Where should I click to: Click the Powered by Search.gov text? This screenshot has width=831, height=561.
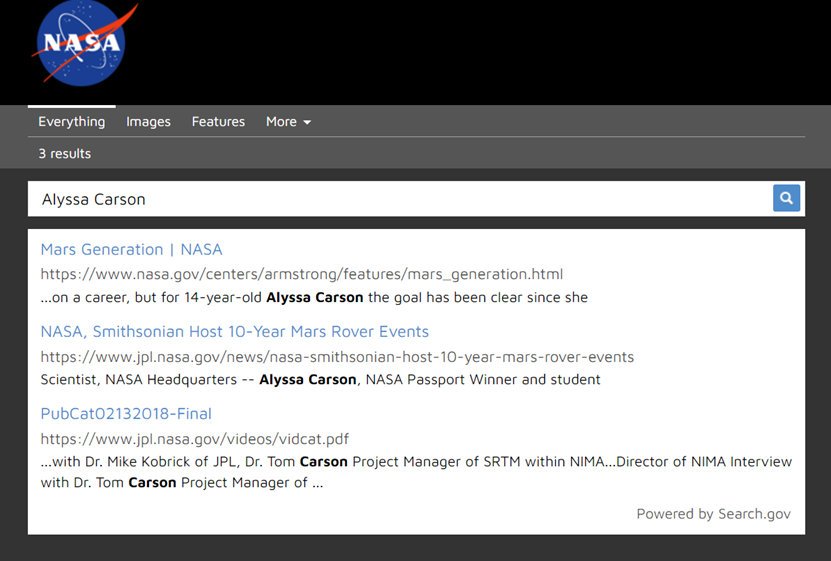713,514
